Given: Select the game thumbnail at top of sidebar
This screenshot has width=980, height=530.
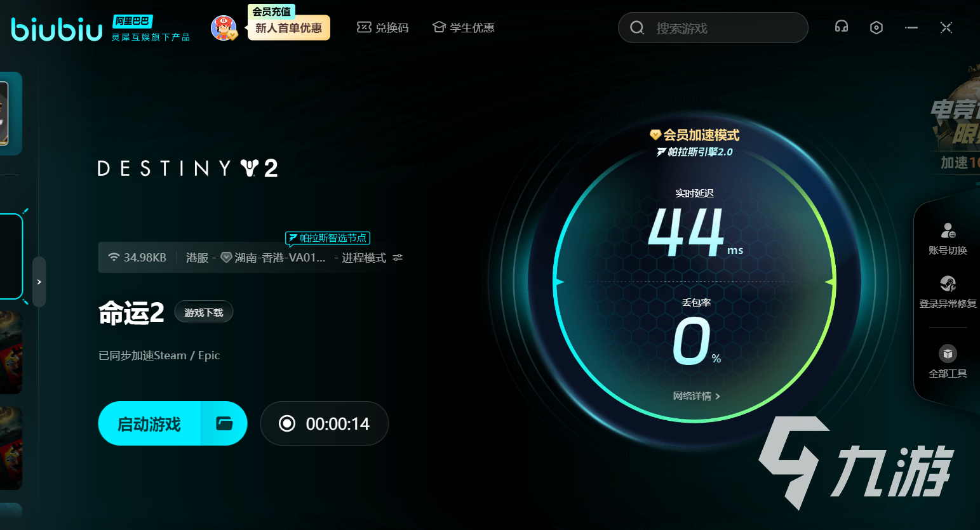Looking at the screenshot, I should click(x=10, y=113).
